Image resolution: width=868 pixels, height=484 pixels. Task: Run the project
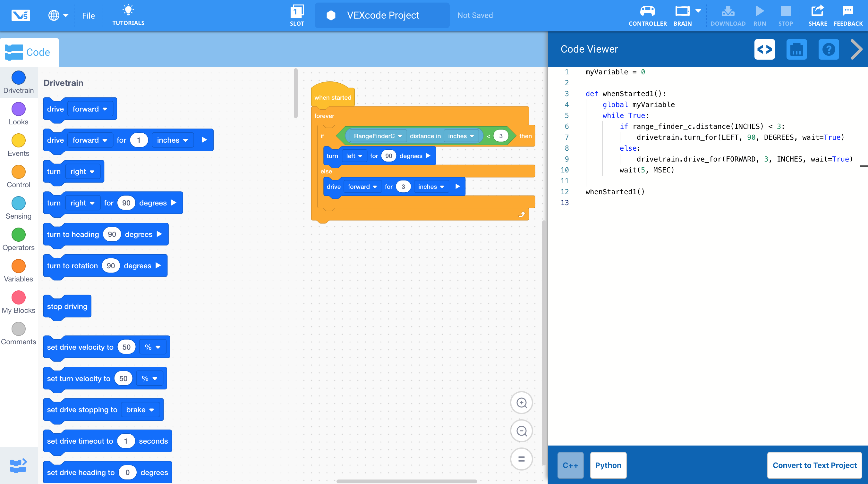(x=760, y=15)
